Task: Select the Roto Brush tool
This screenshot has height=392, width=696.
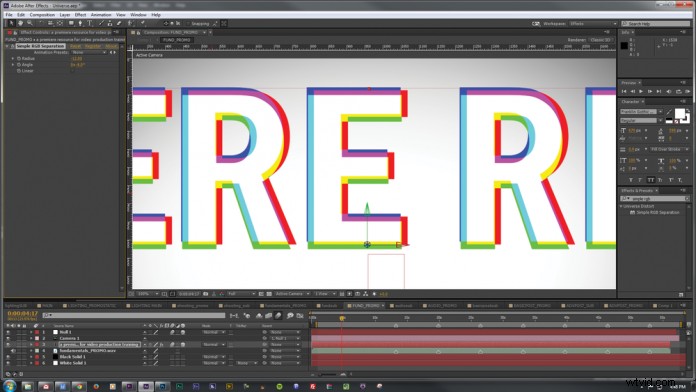Action: [x=130, y=23]
